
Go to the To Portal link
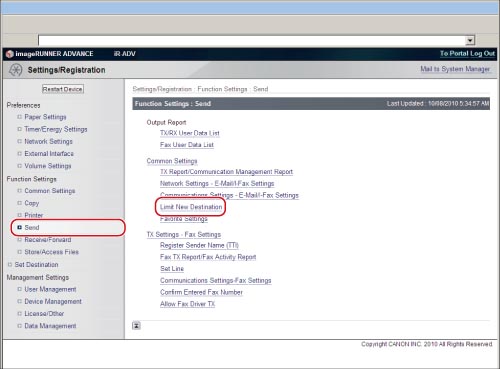(454, 53)
